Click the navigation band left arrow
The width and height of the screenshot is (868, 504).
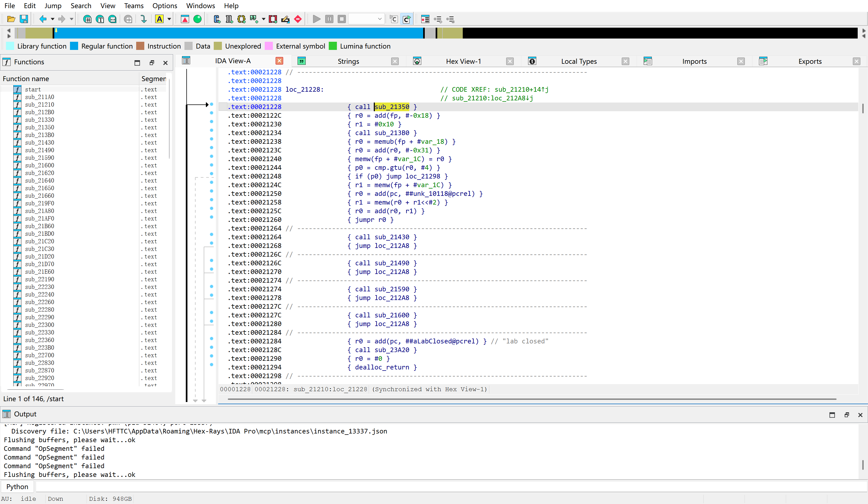coord(9,30)
